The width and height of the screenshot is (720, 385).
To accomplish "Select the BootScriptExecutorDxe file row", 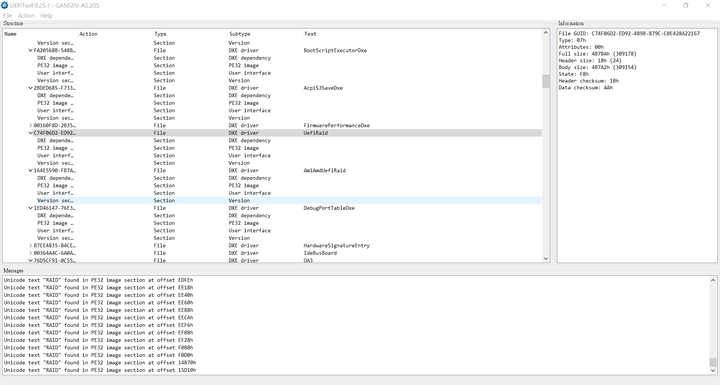I will coord(272,51).
